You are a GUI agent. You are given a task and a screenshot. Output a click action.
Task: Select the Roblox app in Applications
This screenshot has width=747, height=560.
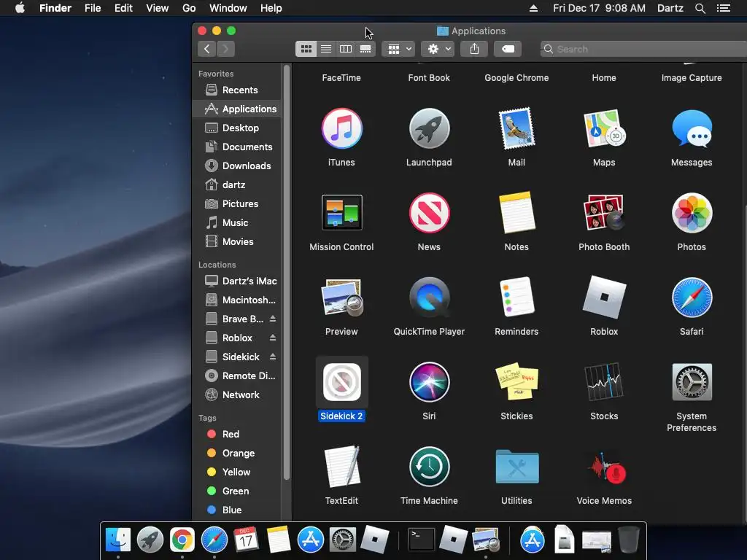pyautogui.click(x=604, y=297)
